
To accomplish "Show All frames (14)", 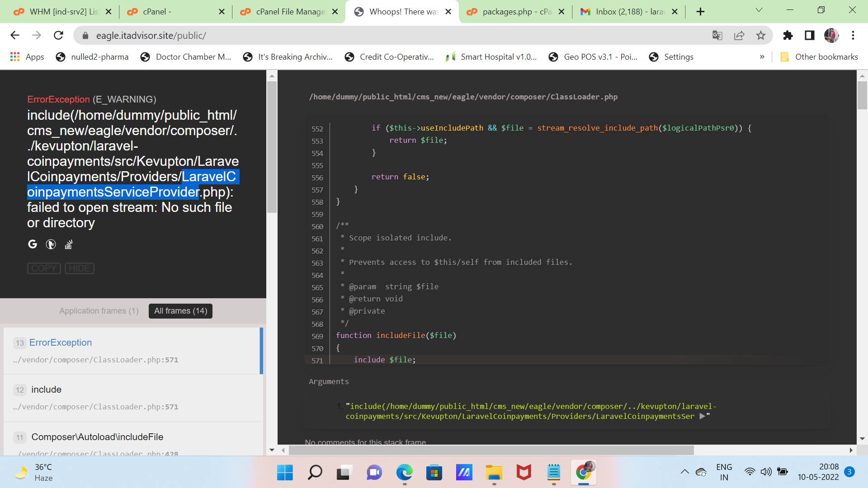I will (x=180, y=311).
